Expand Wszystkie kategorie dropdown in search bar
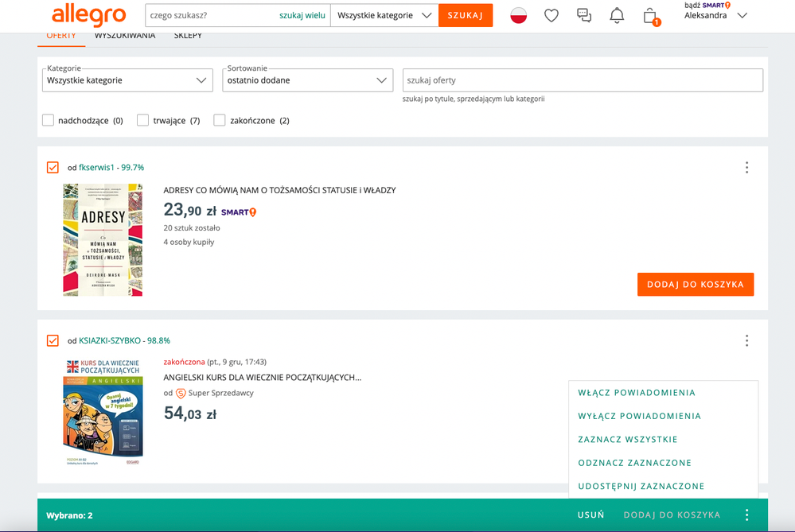The width and height of the screenshot is (795, 532). tap(384, 15)
